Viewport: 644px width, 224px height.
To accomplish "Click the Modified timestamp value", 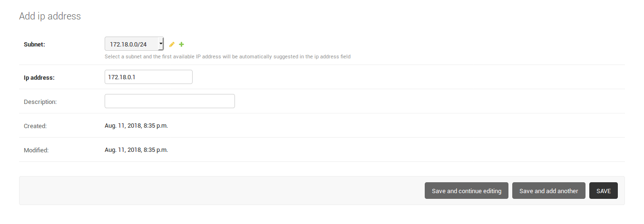I will [136, 150].
